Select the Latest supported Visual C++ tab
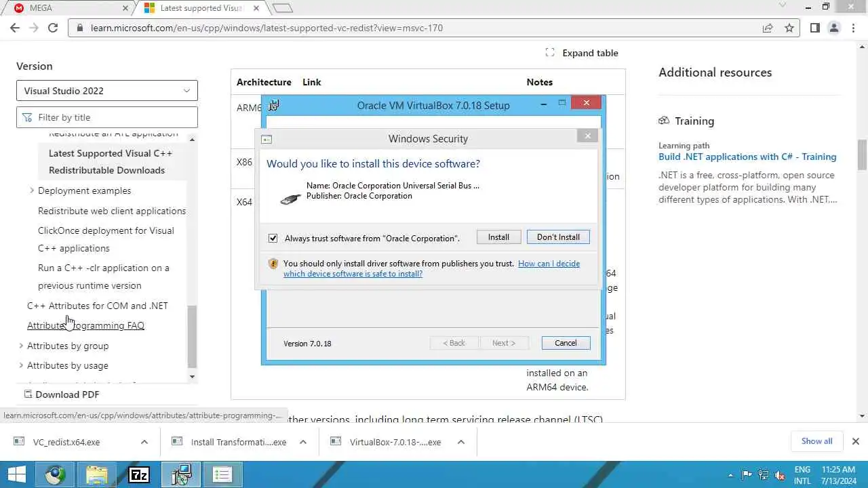Screen dimensions: 868x488 click(200, 8)
